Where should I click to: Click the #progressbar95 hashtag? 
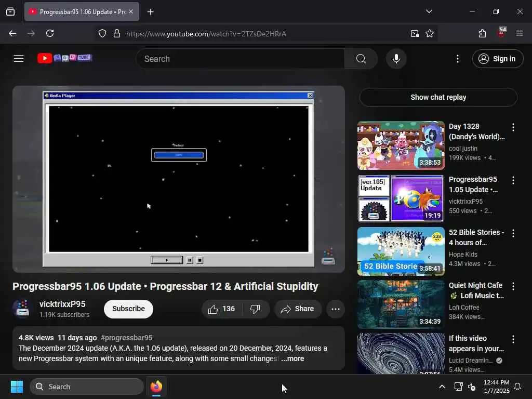coord(127,338)
